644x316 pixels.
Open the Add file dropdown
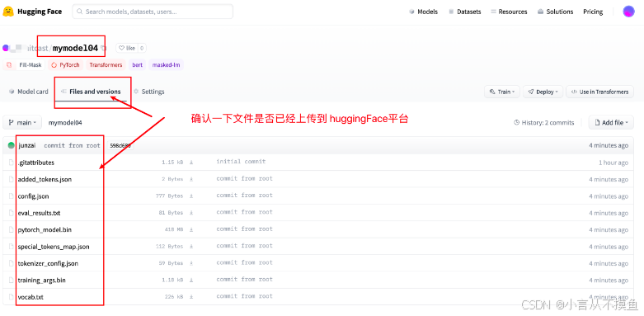point(611,122)
